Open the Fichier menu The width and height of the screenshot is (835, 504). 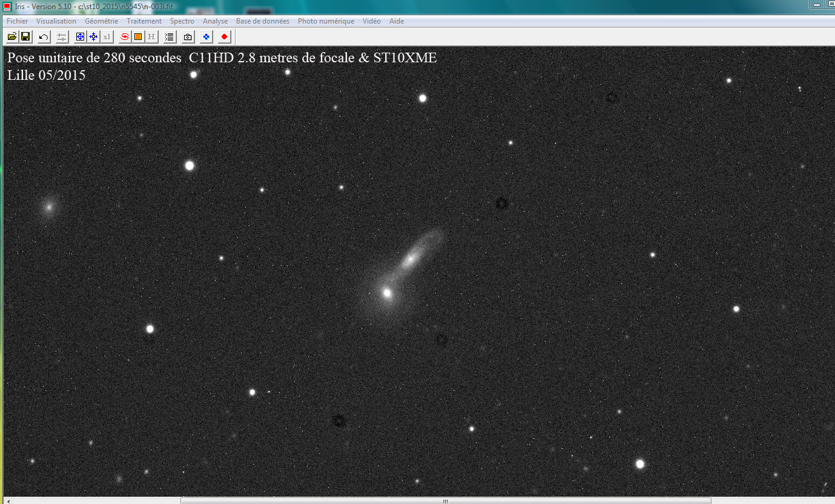17,21
